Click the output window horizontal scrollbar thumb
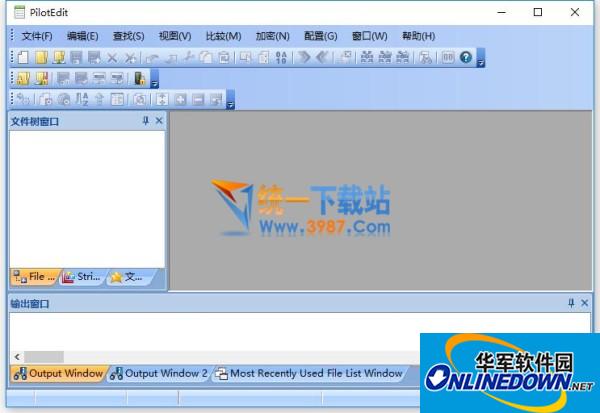This screenshot has height=413, width=600. [44, 357]
